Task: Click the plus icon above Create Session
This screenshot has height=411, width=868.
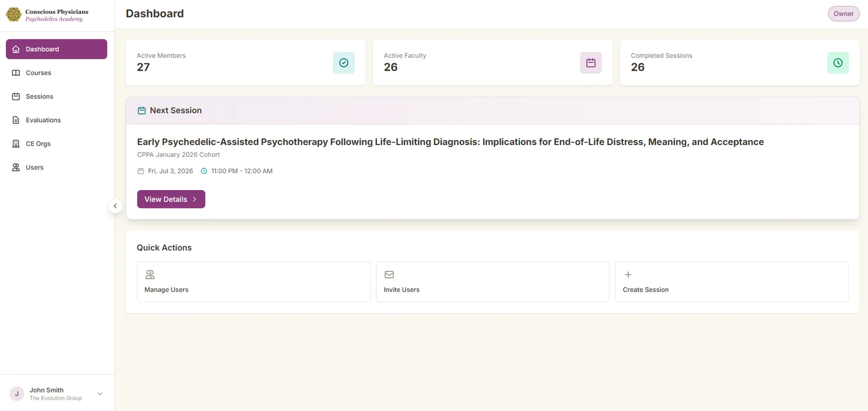Action: coord(628,275)
